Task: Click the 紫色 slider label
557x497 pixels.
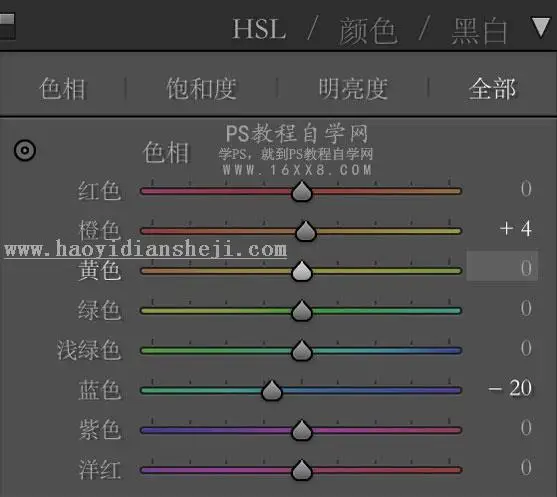Action: point(99,430)
